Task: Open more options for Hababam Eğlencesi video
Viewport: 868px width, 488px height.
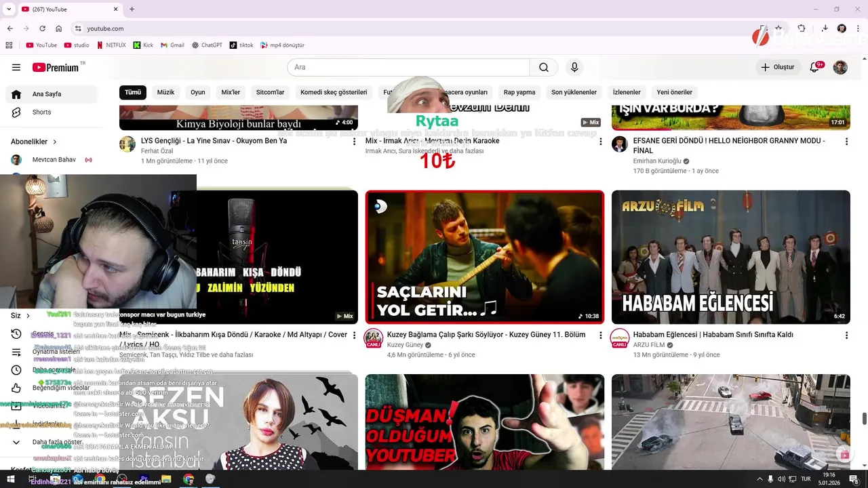Action: 846,335
